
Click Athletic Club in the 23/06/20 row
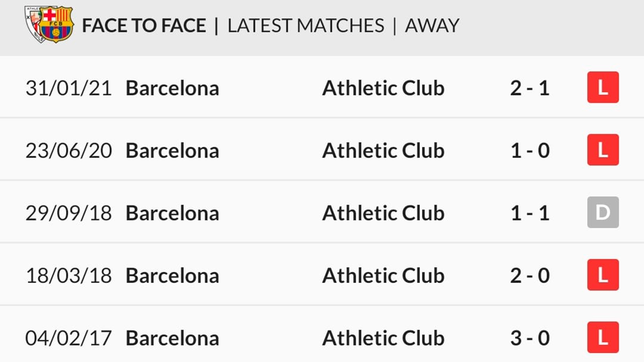[x=383, y=150]
